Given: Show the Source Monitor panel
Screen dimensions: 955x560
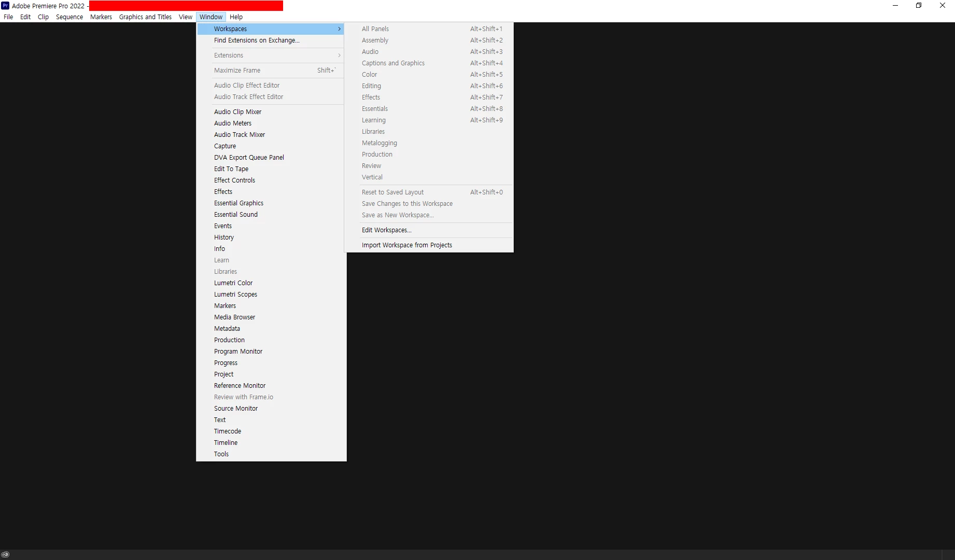Looking at the screenshot, I should coord(271,409).
